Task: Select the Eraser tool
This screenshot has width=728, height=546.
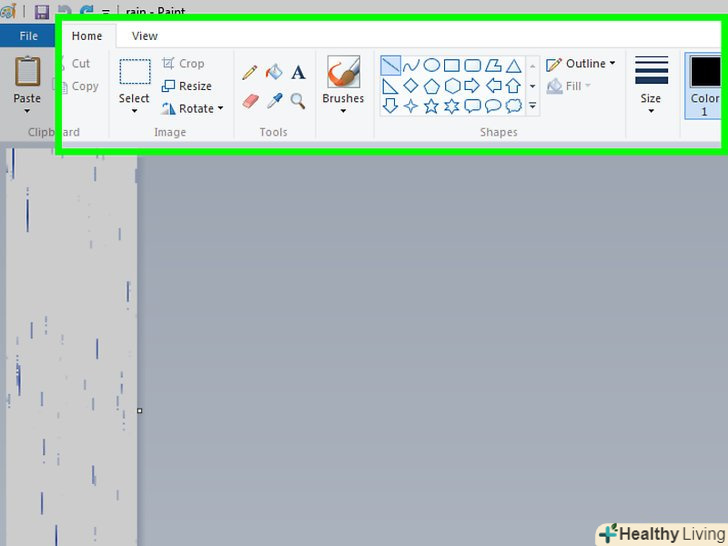Action: pyautogui.click(x=250, y=101)
